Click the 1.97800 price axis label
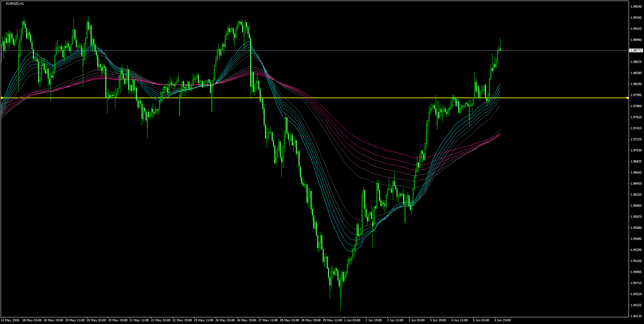 (x=636, y=106)
